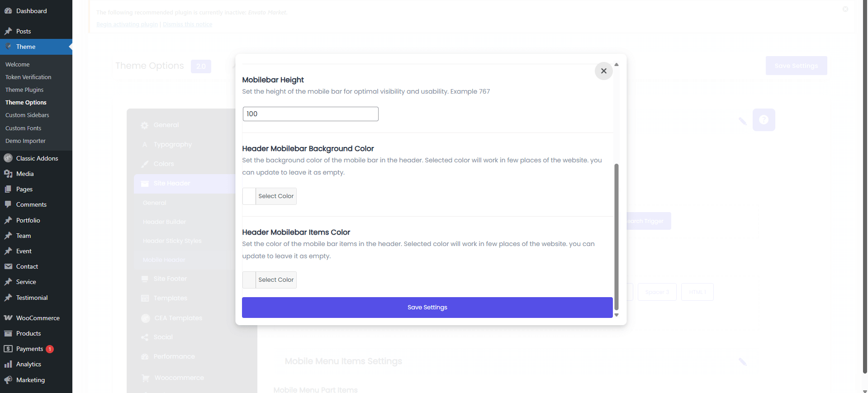Click Header Mobilebar Background Color swatch
868x393 pixels.
[249, 196]
